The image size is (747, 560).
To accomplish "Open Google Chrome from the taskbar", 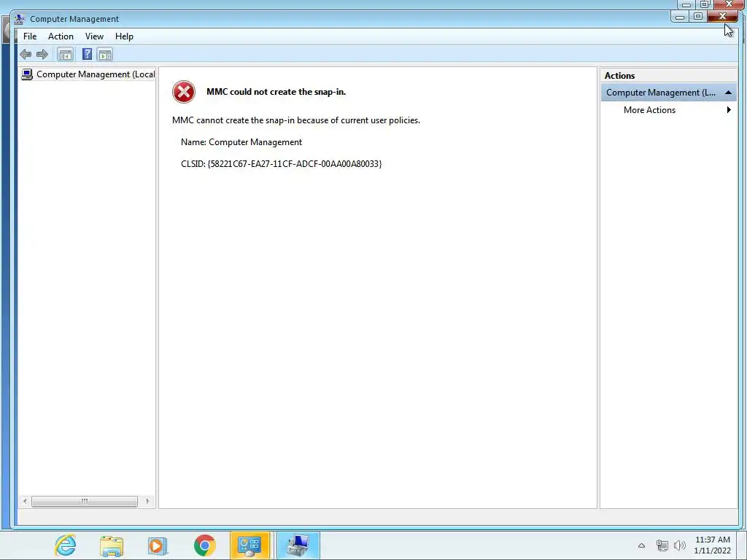I will click(x=204, y=545).
